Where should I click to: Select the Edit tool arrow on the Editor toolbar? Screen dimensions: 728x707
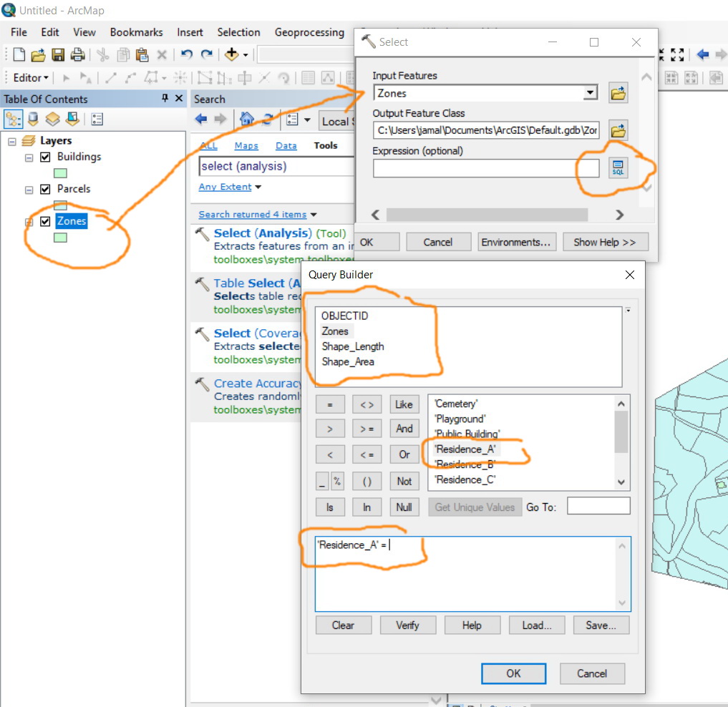66,77
